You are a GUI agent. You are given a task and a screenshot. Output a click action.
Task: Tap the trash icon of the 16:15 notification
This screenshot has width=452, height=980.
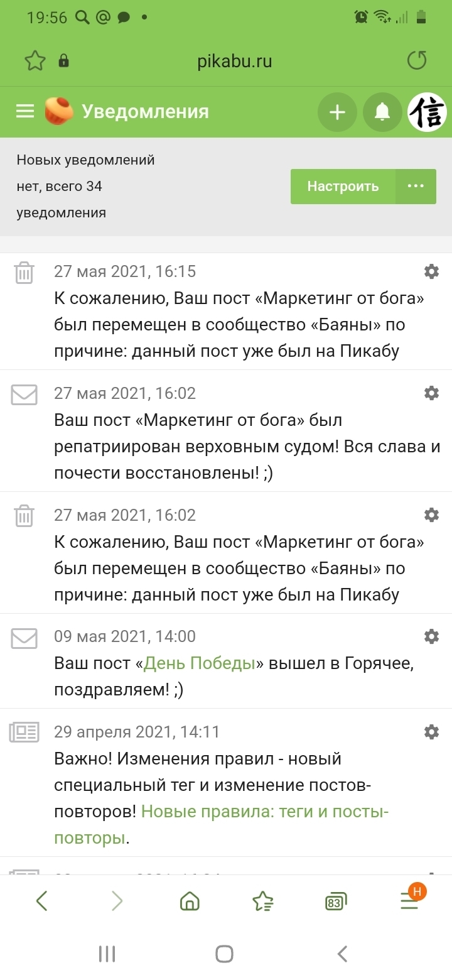tap(24, 273)
